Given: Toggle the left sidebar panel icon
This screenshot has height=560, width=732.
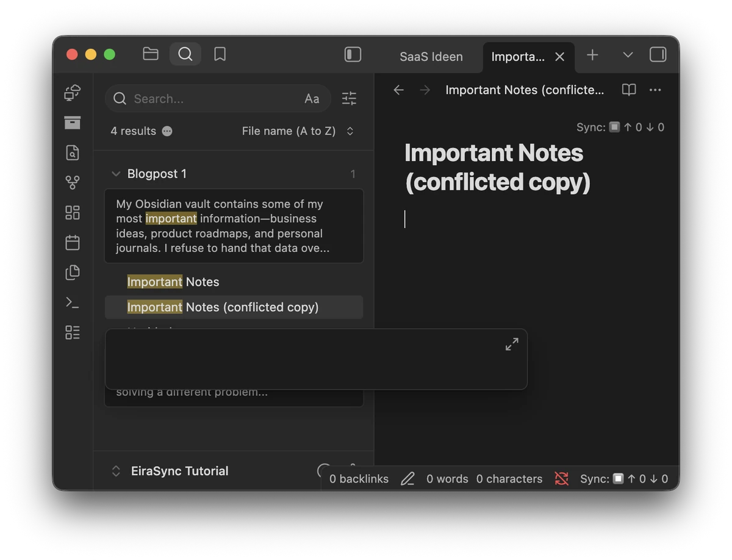Looking at the screenshot, I should tap(353, 55).
